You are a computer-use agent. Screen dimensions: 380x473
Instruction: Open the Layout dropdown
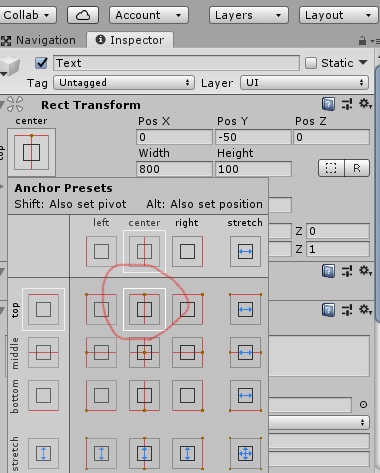pos(339,15)
